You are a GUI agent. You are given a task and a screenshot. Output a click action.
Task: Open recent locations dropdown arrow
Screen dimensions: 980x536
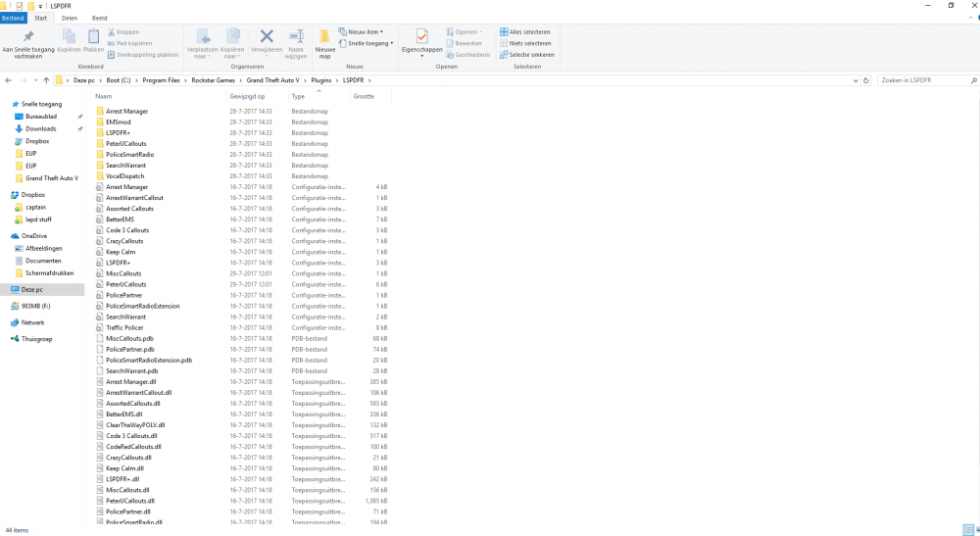35,80
